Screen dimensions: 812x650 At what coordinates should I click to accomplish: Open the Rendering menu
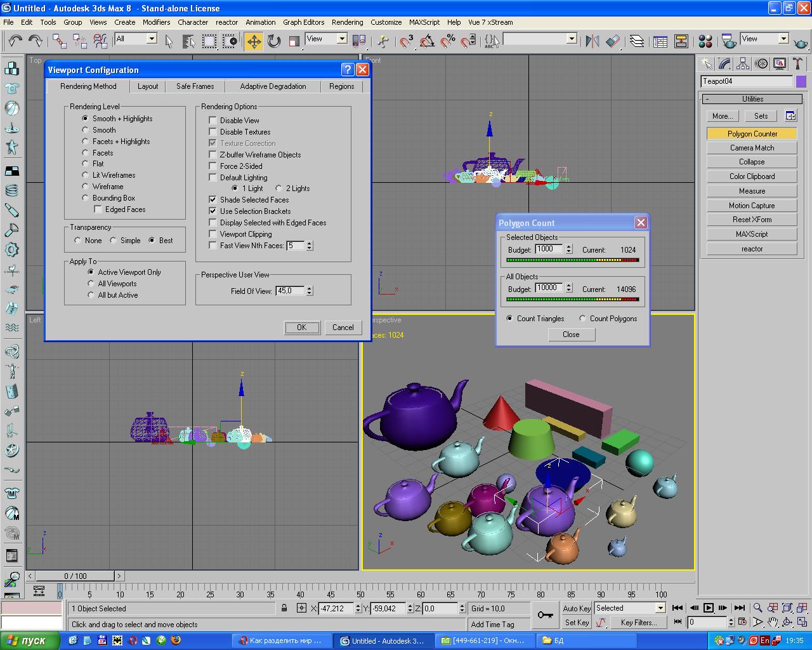tap(347, 22)
